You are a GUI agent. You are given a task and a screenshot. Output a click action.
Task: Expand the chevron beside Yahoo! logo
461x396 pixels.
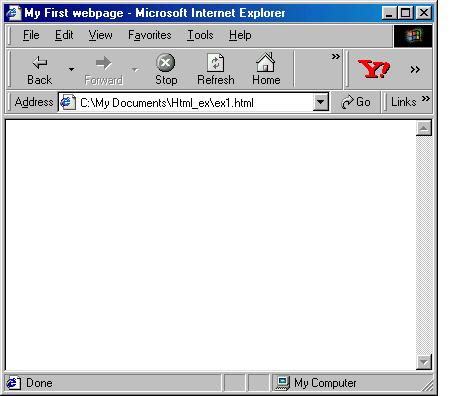pos(415,69)
